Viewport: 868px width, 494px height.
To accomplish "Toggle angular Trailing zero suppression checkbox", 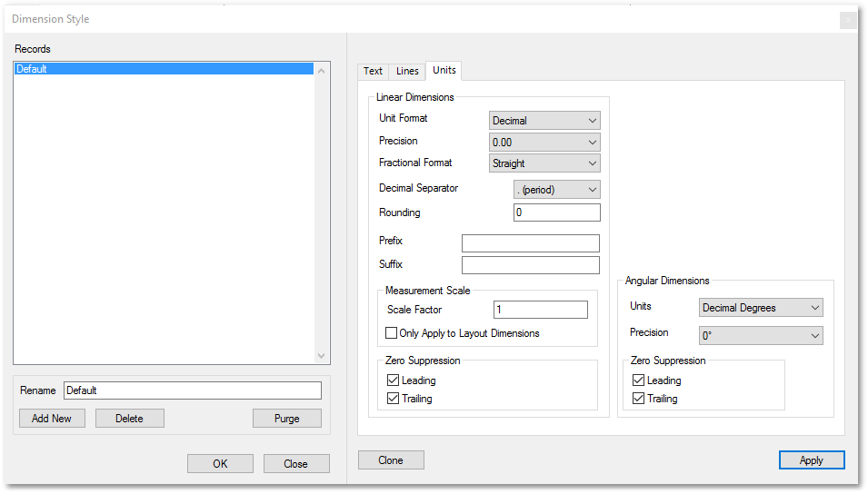I will pyautogui.click(x=638, y=399).
